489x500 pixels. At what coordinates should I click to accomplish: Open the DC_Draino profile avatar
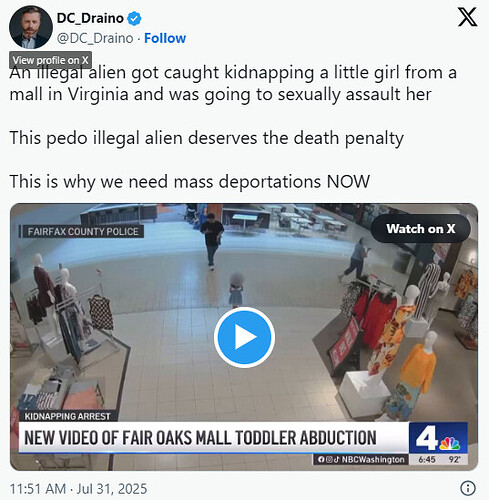coord(31,27)
